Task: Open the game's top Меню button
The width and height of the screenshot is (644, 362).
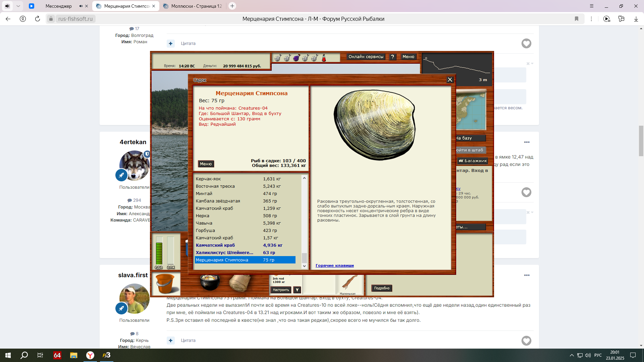Action: pyautogui.click(x=408, y=57)
